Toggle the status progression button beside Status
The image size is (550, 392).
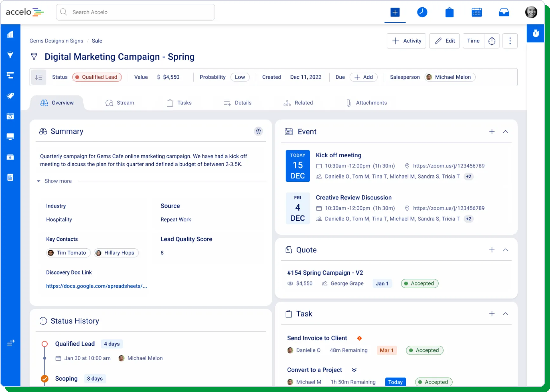point(39,77)
